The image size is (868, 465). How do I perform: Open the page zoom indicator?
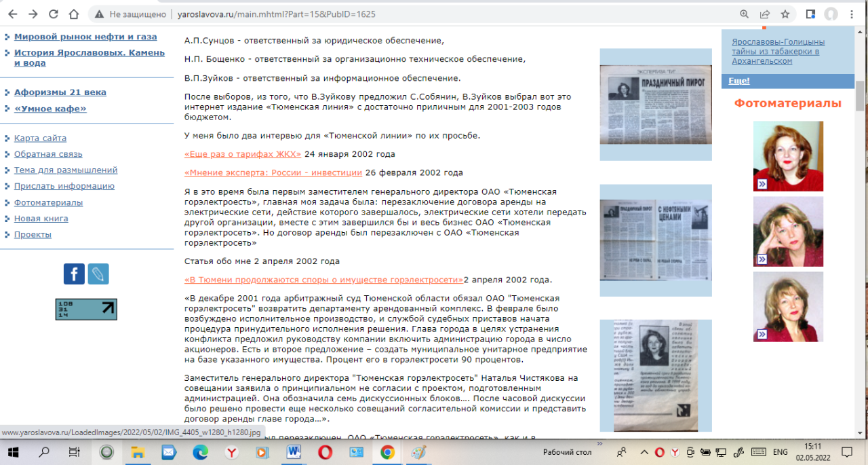pyautogui.click(x=745, y=14)
